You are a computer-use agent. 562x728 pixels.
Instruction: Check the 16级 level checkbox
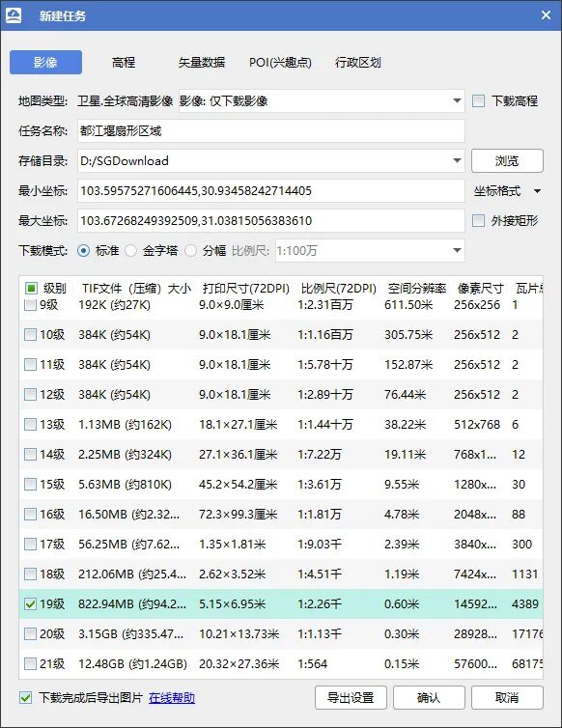(x=30, y=514)
